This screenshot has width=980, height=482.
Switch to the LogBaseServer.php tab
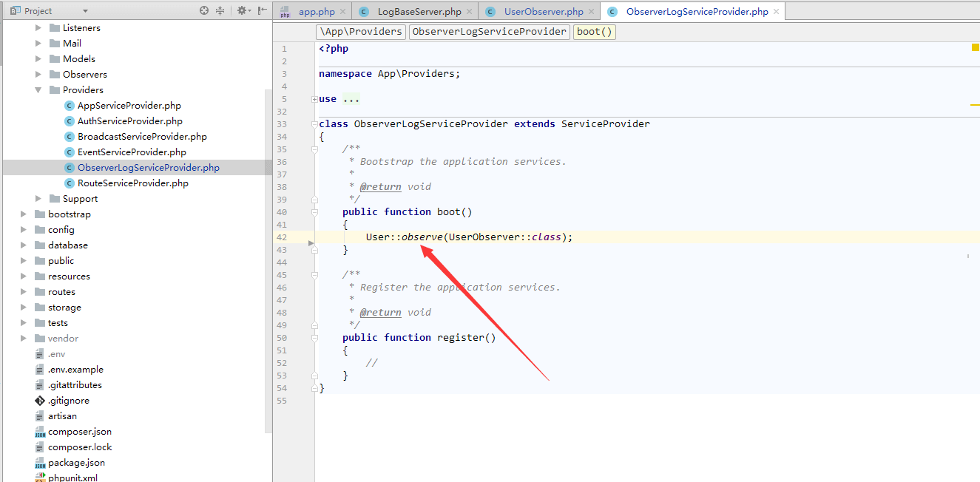419,12
